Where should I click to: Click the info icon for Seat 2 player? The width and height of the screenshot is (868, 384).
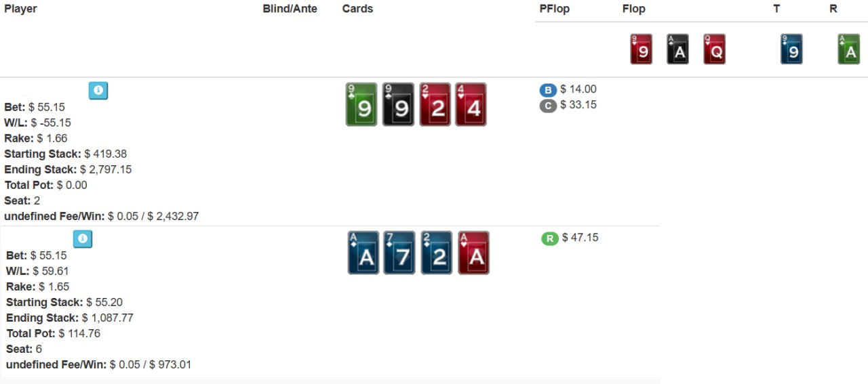click(x=98, y=91)
